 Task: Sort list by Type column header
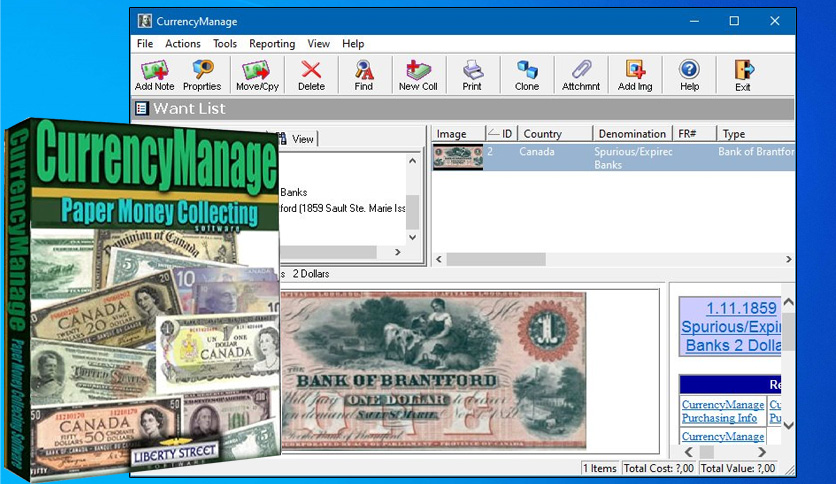pyautogui.click(x=755, y=133)
